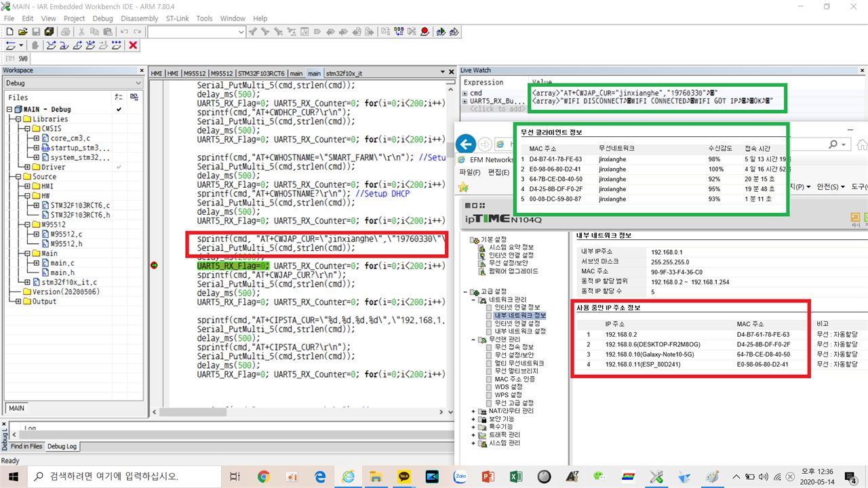Image resolution: width=868 pixels, height=488 pixels.
Task: Select main.c in the workspace tree
Action: click(x=62, y=263)
